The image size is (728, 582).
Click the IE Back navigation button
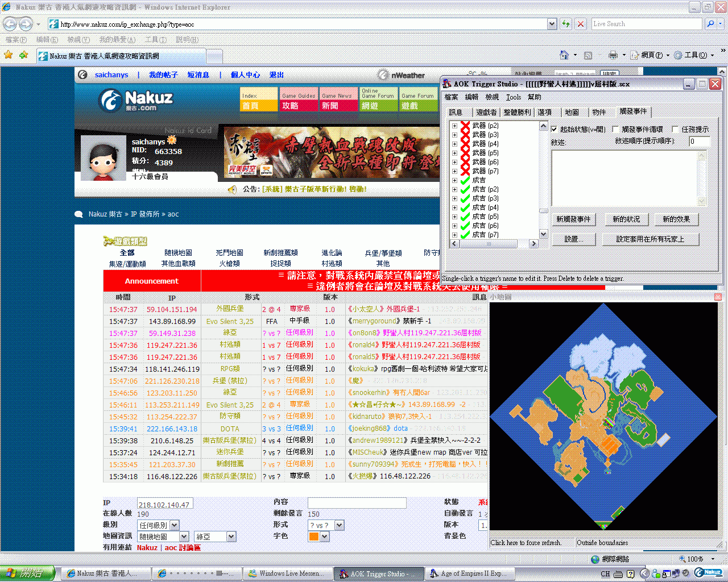(x=10, y=24)
